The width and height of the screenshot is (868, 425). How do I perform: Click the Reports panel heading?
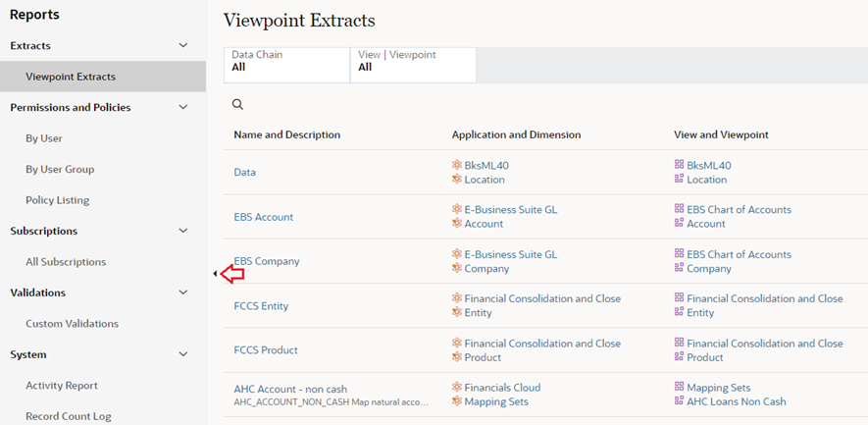(34, 15)
